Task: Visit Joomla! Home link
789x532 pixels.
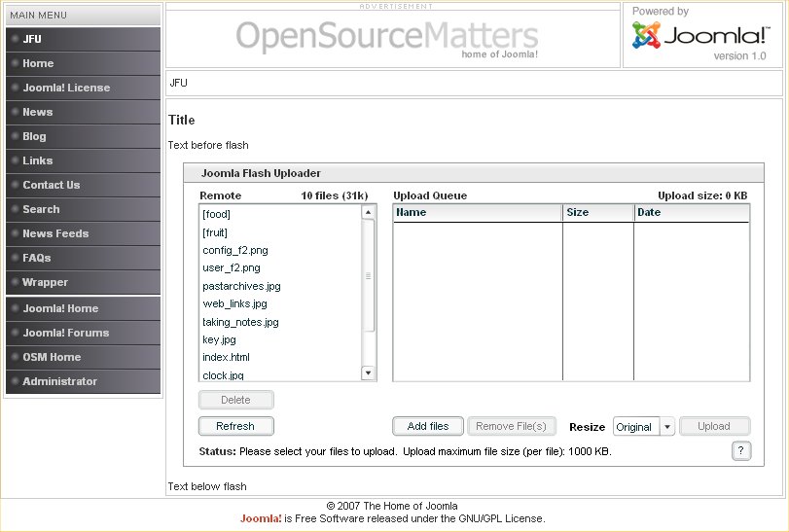Action: (x=83, y=308)
